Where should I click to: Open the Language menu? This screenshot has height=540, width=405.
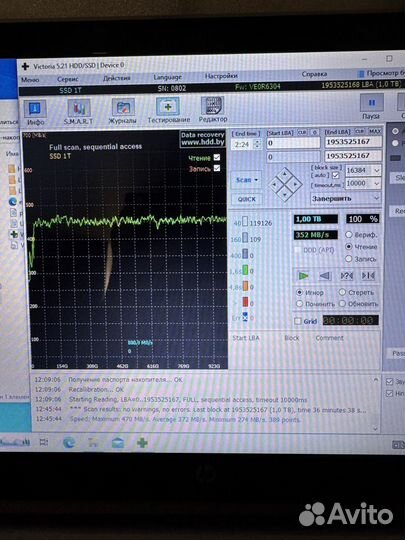pyautogui.click(x=167, y=77)
